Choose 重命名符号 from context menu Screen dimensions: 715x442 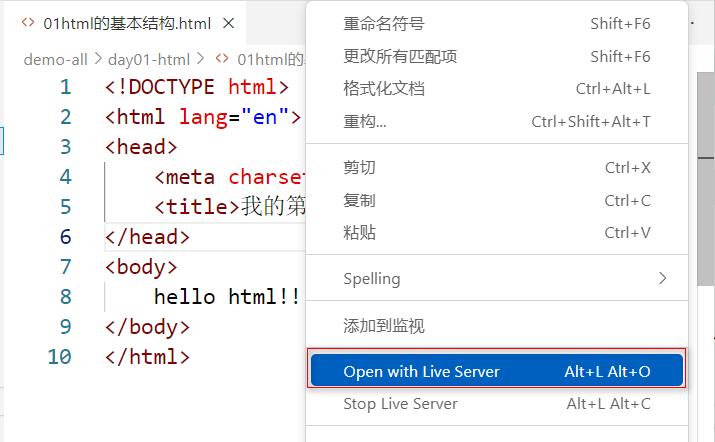(x=383, y=23)
